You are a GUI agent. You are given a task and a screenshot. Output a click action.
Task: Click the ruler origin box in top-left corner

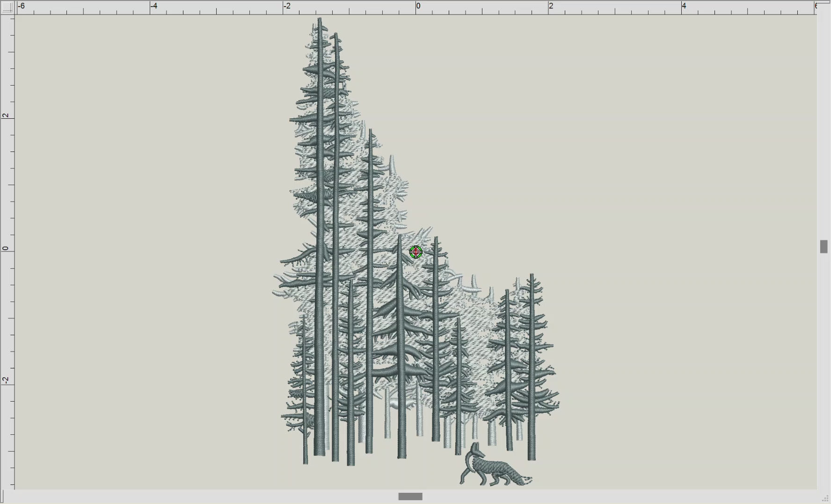[7, 7]
